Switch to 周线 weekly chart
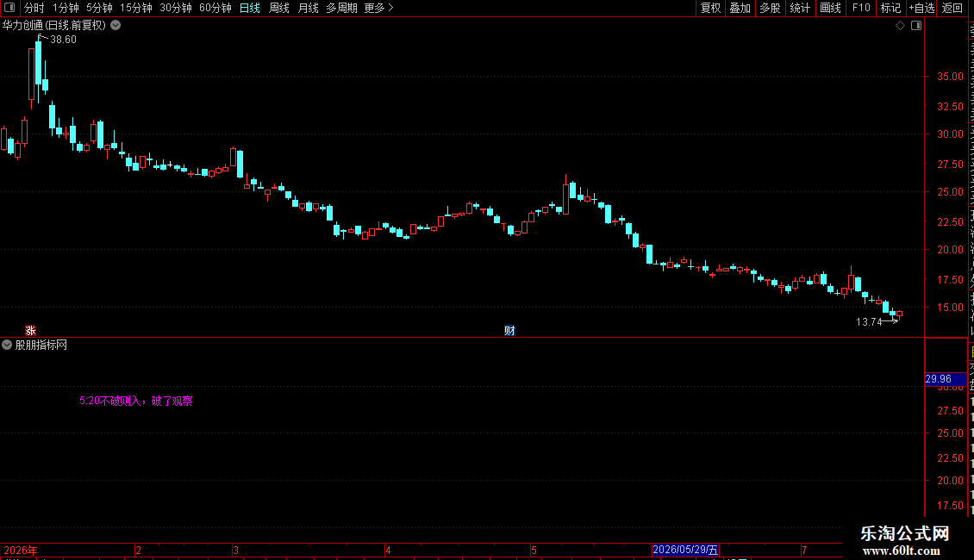974x560 pixels. pyautogui.click(x=279, y=8)
